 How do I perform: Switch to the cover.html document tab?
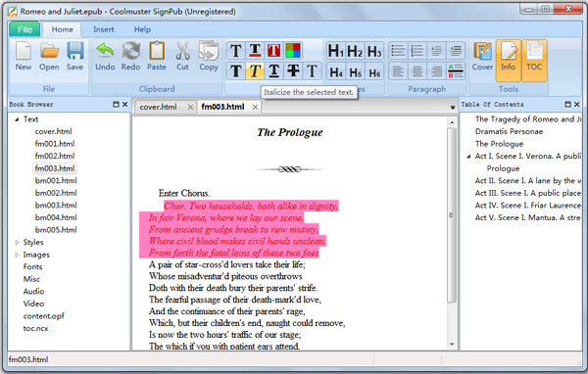158,107
